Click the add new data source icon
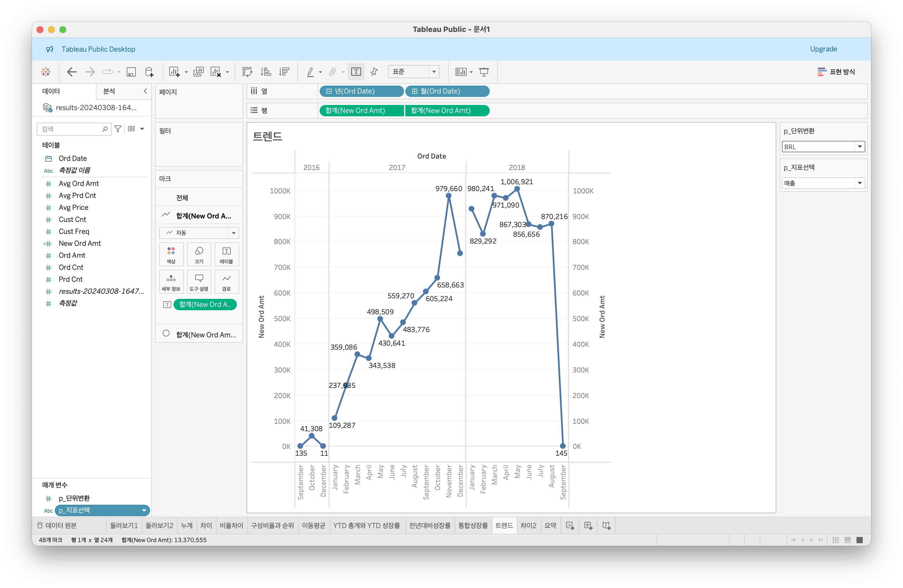Image resolution: width=903 pixels, height=588 pixels. [150, 72]
